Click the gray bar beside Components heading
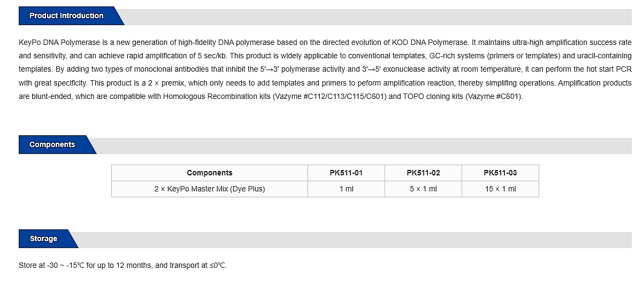The height and width of the screenshot is (301, 644). click(x=364, y=145)
